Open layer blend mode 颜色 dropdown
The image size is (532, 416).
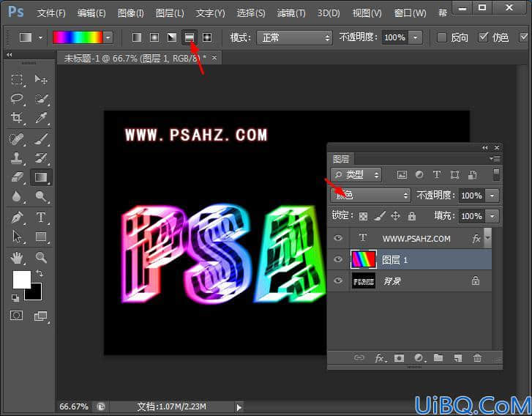click(370, 196)
